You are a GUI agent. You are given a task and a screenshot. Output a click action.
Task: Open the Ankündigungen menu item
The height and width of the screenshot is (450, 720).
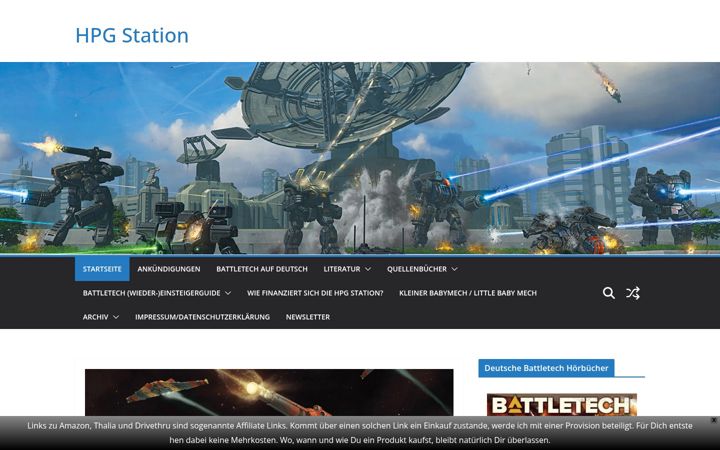[x=169, y=269]
